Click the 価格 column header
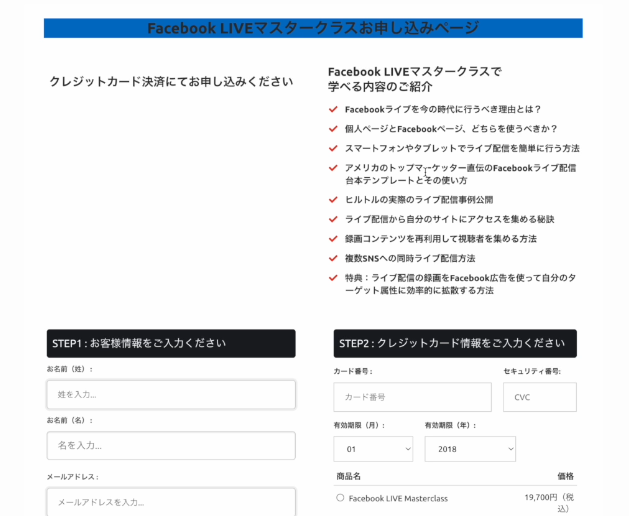Screen dimensions: 629x516 [x=566, y=476]
